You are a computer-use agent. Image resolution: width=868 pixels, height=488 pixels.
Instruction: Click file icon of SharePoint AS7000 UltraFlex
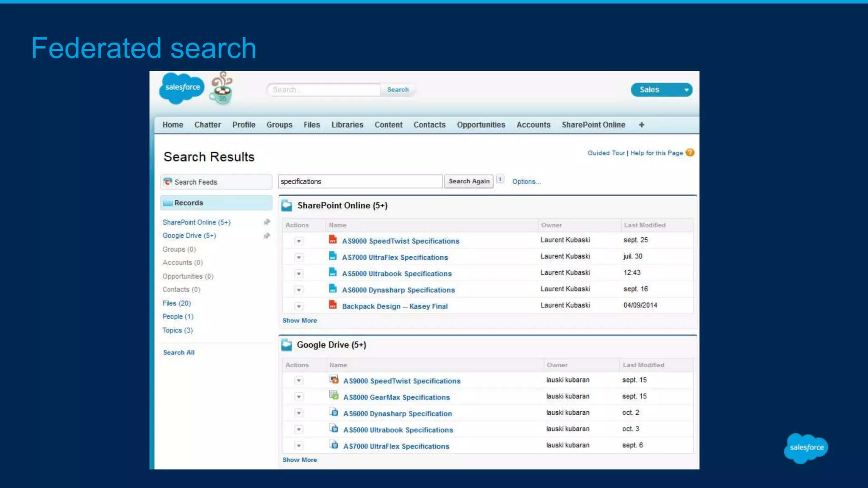pos(333,256)
